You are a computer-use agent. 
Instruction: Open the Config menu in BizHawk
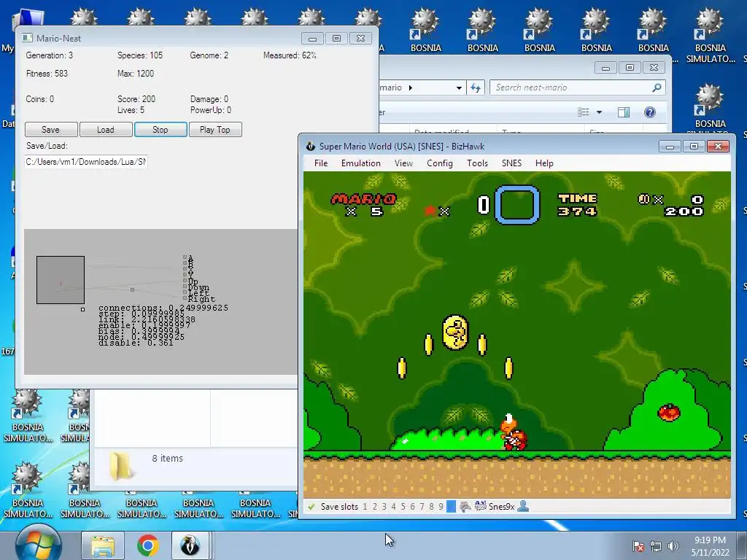point(439,163)
